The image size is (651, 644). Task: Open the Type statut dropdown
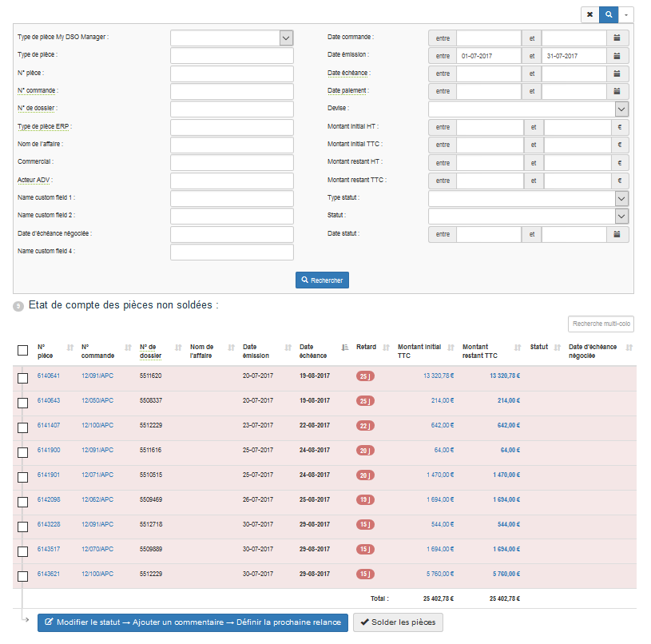click(621, 198)
